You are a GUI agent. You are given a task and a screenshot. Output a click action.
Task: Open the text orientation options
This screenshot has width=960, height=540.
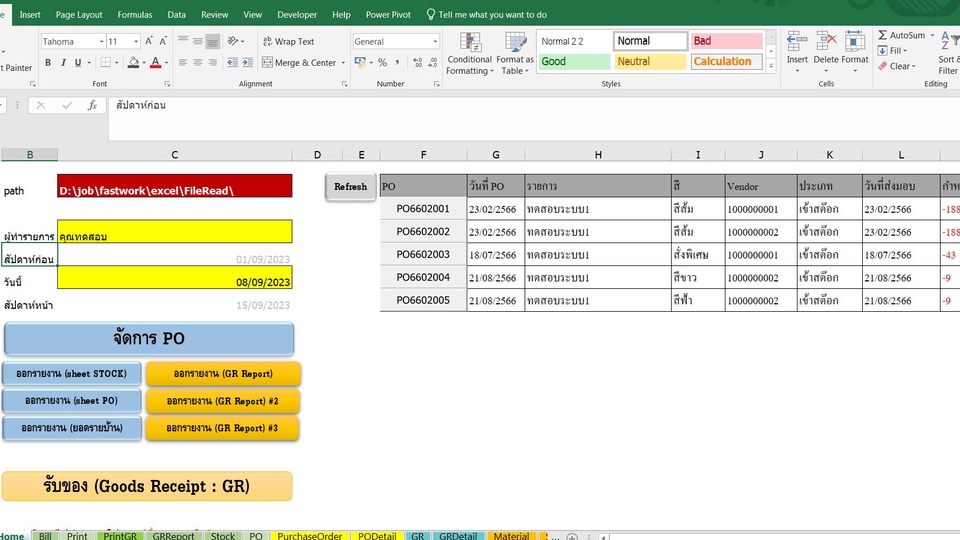[x=235, y=41]
